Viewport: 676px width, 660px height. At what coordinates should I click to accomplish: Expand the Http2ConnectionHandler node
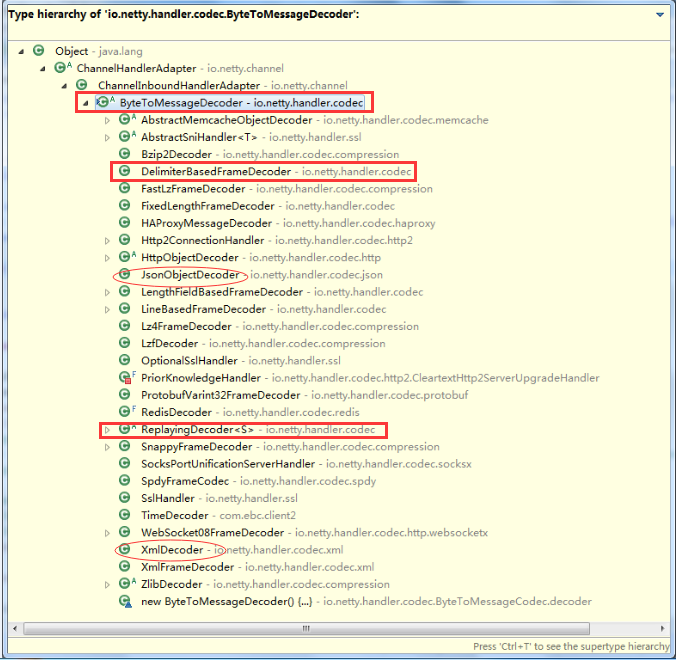coord(107,241)
